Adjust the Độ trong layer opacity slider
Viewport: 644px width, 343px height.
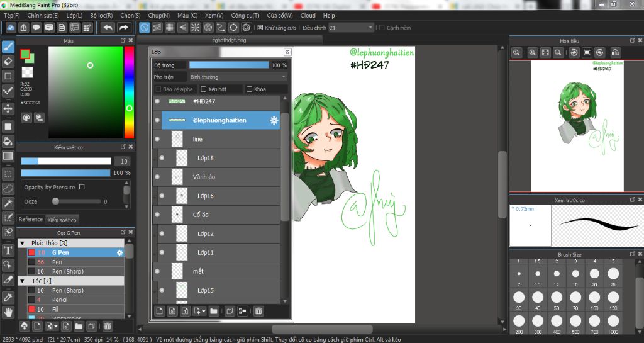(x=229, y=65)
